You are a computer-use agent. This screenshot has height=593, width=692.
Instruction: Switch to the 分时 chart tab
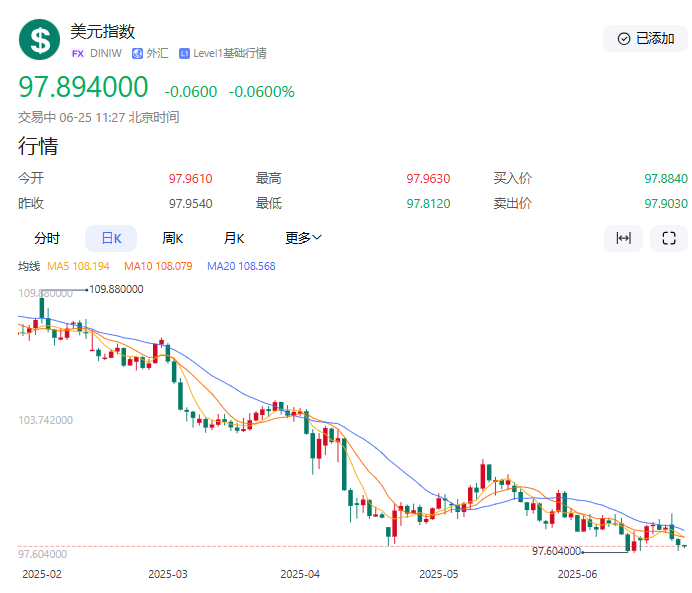[47, 238]
